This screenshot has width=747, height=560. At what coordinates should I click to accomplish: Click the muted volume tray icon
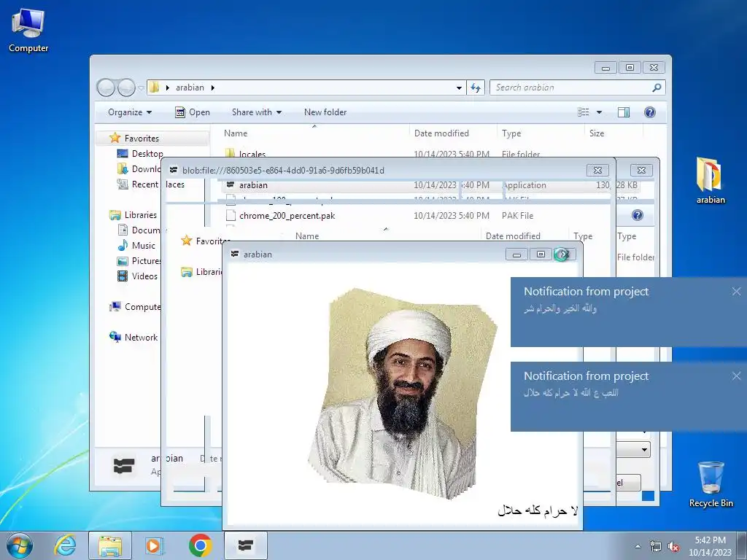tap(673, 546)
